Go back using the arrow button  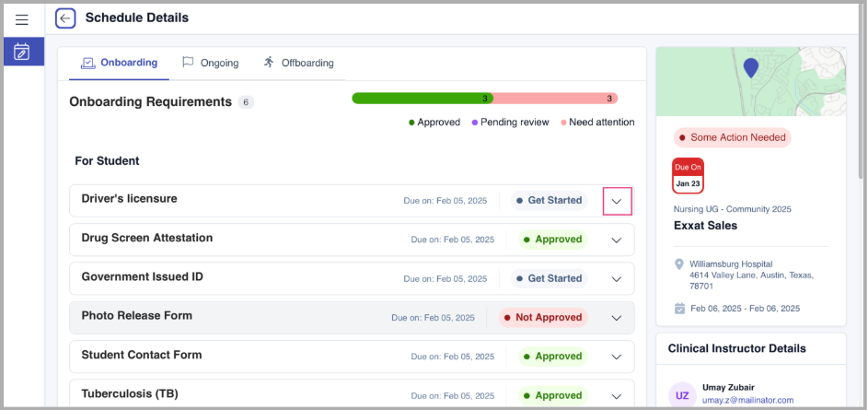[65, 18]
